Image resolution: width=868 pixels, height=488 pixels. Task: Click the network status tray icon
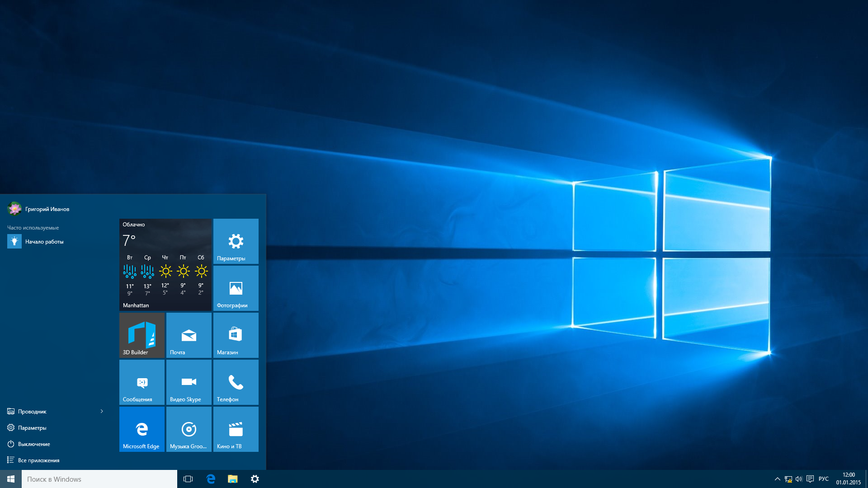click(x=788, y=479)
